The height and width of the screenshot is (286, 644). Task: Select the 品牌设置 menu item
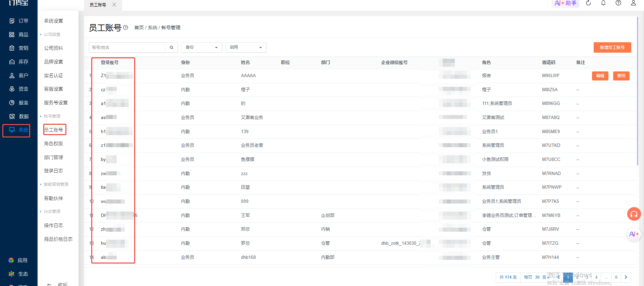tap(53, 62)
